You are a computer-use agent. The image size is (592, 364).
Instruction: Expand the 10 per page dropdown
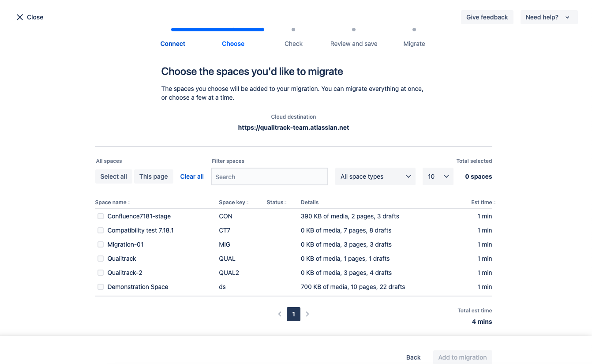tap(438, 176)
